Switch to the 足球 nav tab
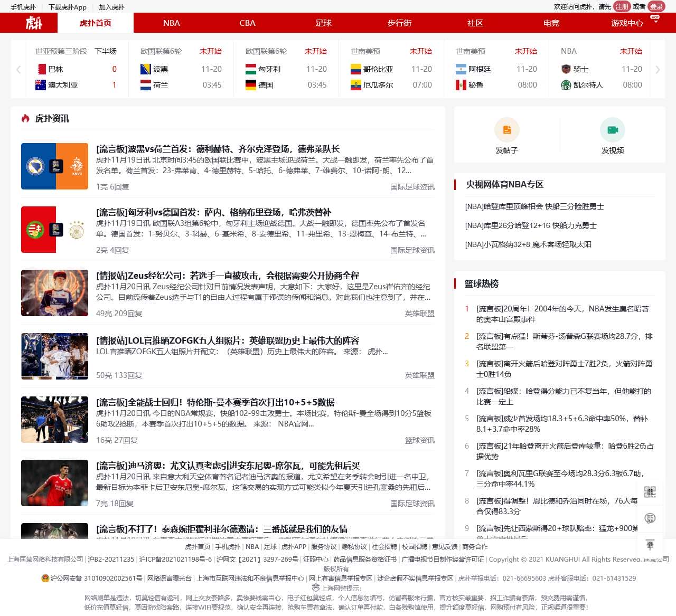676x616 pixels. pos(323,23)
